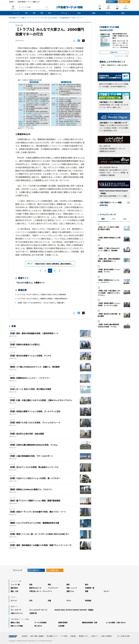
Task: Select the ホテル navigation item
Action: click(108, 13)
